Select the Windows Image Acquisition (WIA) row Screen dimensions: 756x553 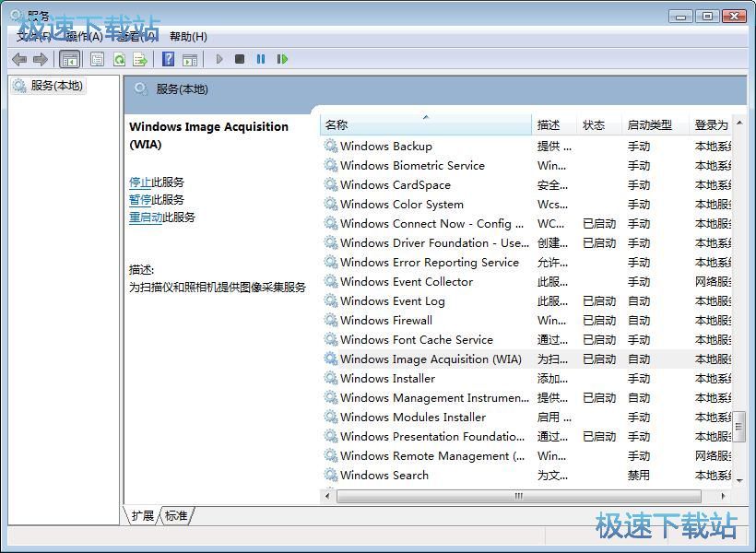coord(526,359)
